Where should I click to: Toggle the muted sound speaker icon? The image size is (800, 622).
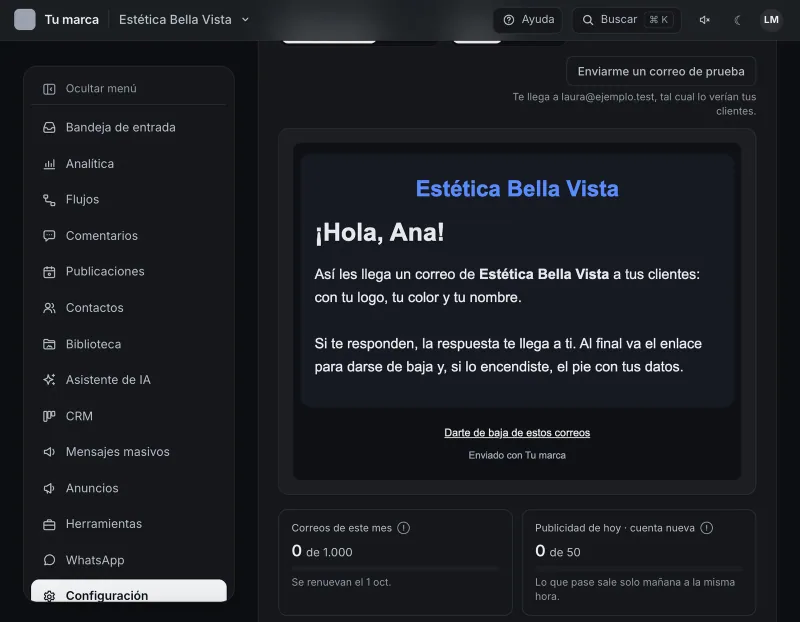pyautogui.click(x=705, y=20)
